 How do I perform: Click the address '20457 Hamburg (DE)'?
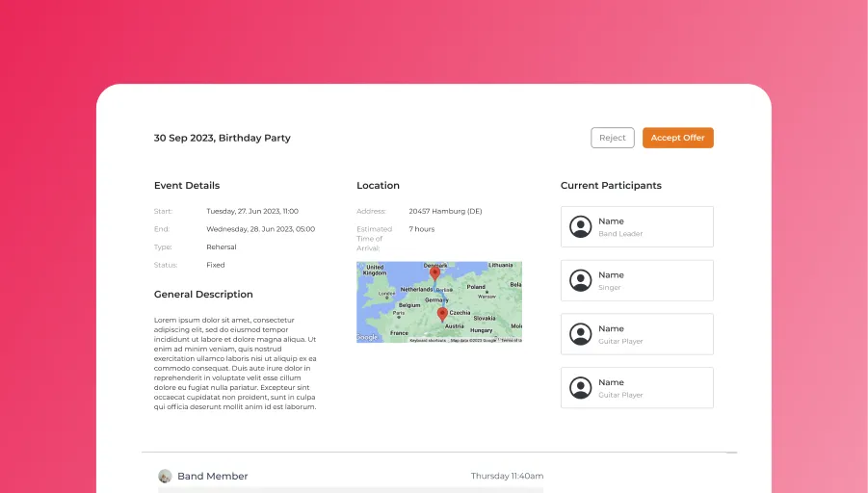tap(445, 211)
